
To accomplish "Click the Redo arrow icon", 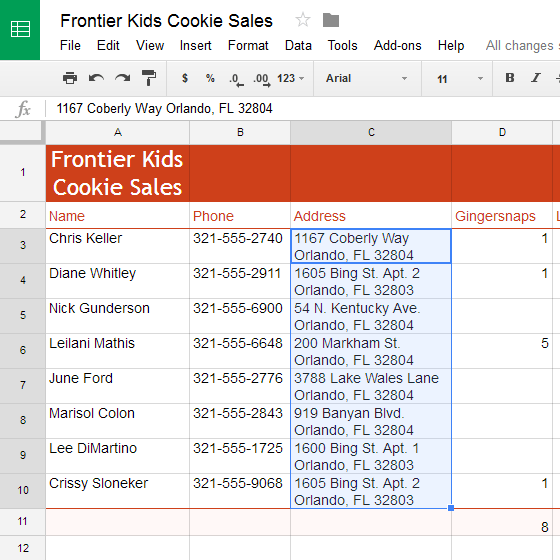I will [122, 78].
